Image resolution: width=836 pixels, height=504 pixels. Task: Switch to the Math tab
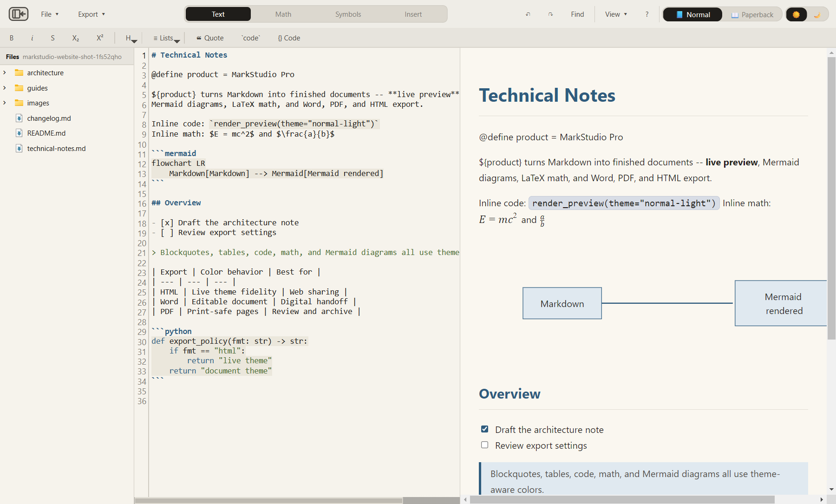[283, 14]
